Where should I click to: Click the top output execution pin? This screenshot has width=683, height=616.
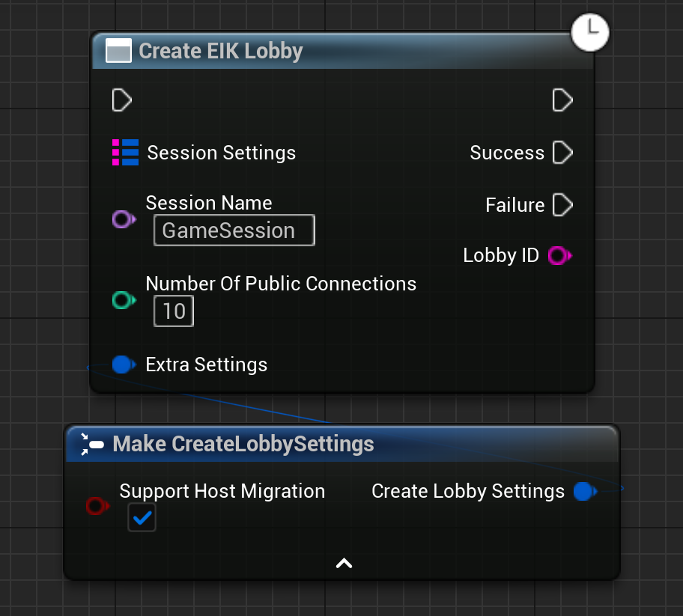click(x=562, y=100)
